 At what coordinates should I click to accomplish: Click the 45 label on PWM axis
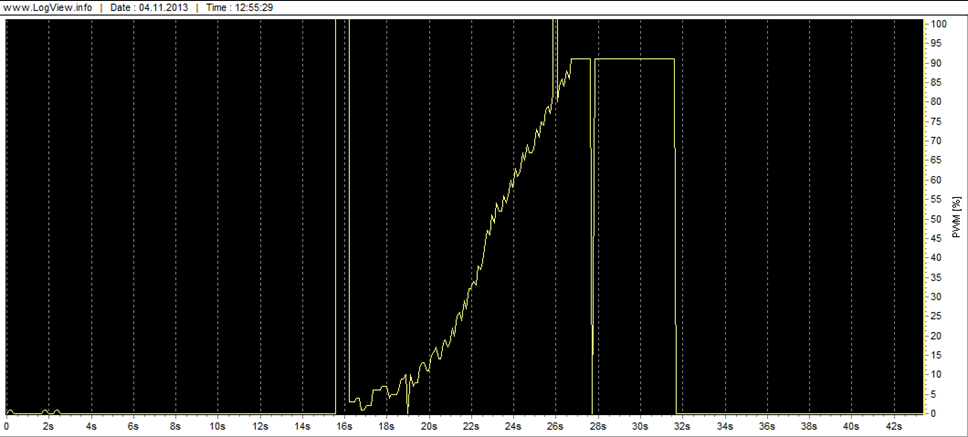(x=937, y=238)
